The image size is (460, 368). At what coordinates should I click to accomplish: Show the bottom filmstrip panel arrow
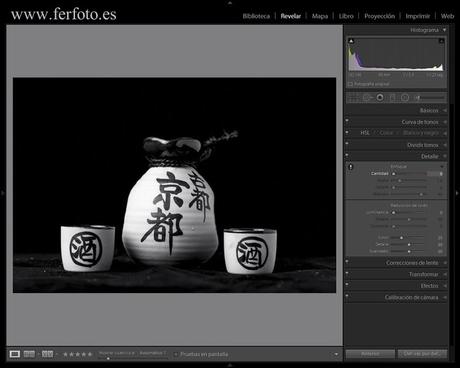[x=230, y=366]
